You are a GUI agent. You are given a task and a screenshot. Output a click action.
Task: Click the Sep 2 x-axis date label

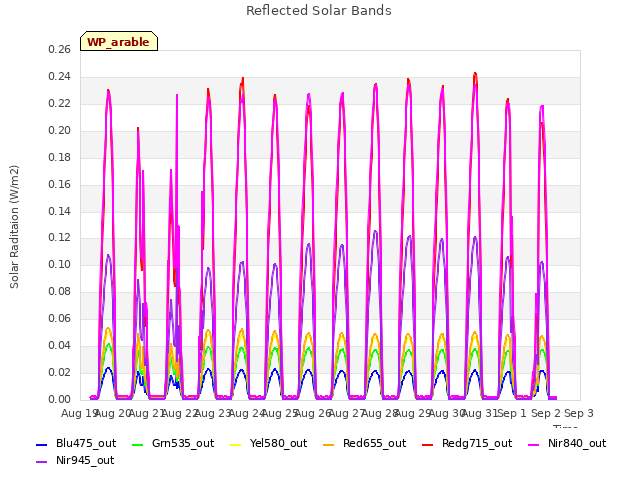(546, 413)
